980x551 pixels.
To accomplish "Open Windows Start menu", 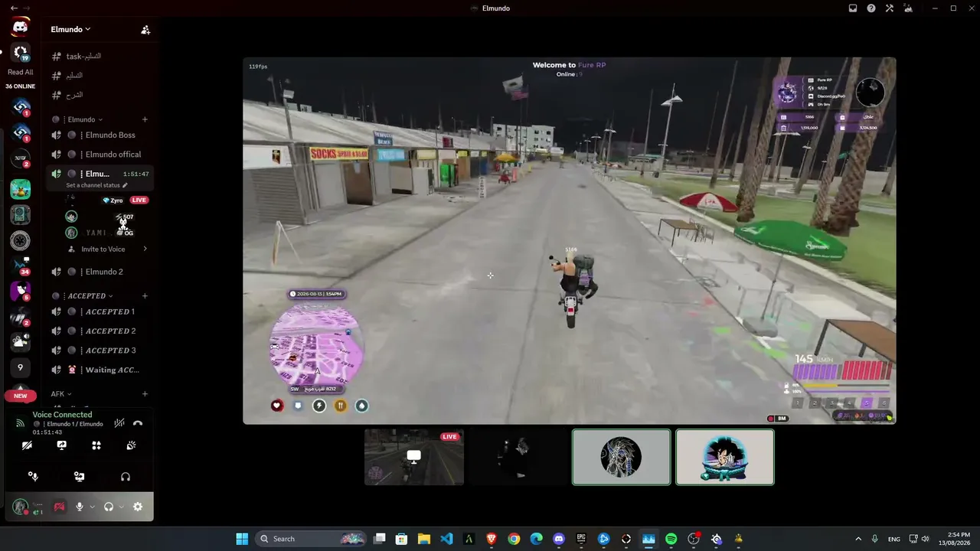I will point(242,539).
